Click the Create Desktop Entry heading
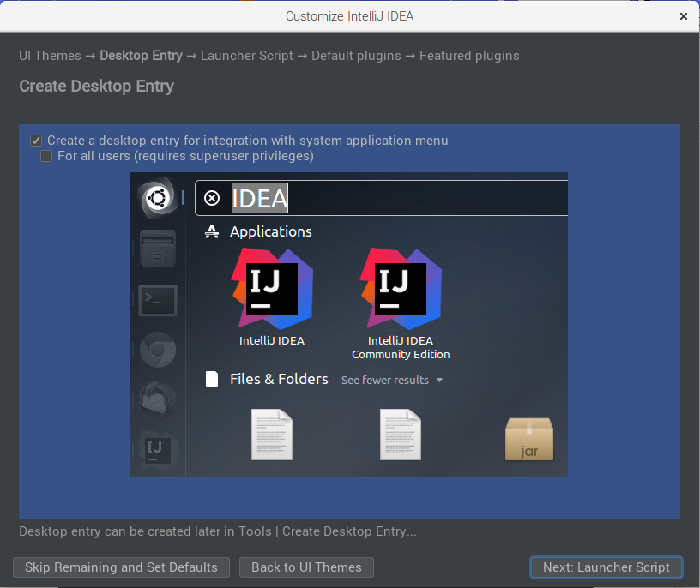This screenshot has width=700, height=588. [96, 86]
